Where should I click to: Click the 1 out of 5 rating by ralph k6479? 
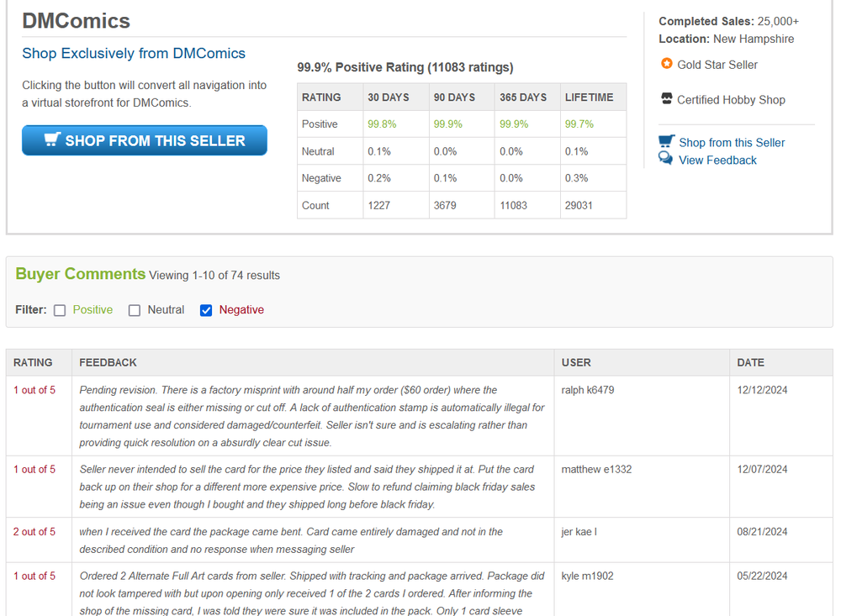[x=34, y=390]
